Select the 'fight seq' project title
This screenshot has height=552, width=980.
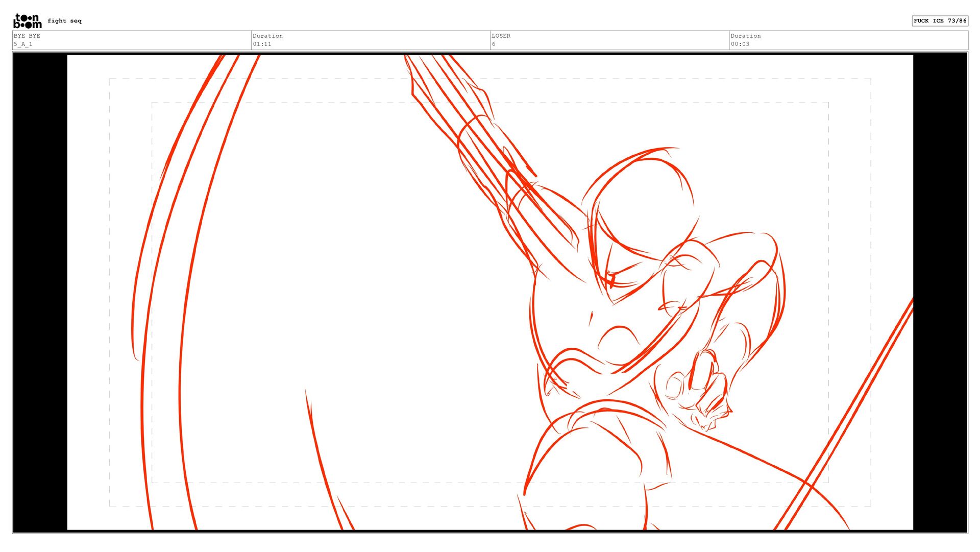tap(64, 21)
